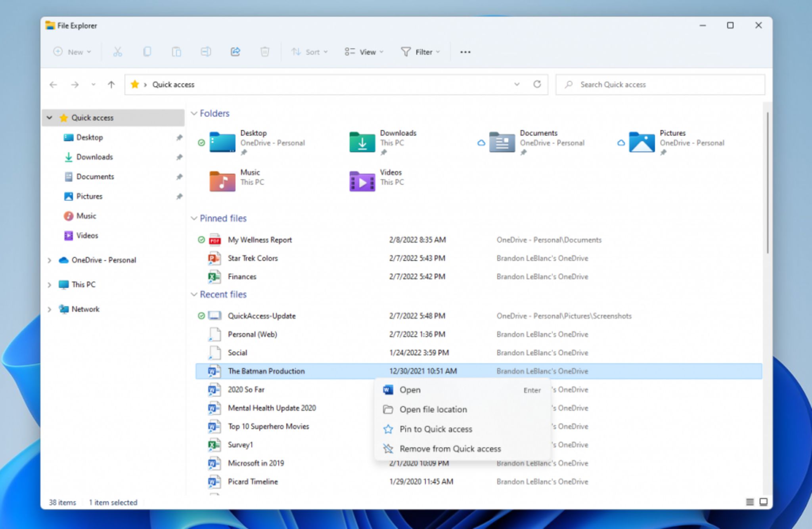Image resolution: width=812 pixels, height=529 pixels.
Task: Click Pin to Quick access option
Action: (436, 428)
